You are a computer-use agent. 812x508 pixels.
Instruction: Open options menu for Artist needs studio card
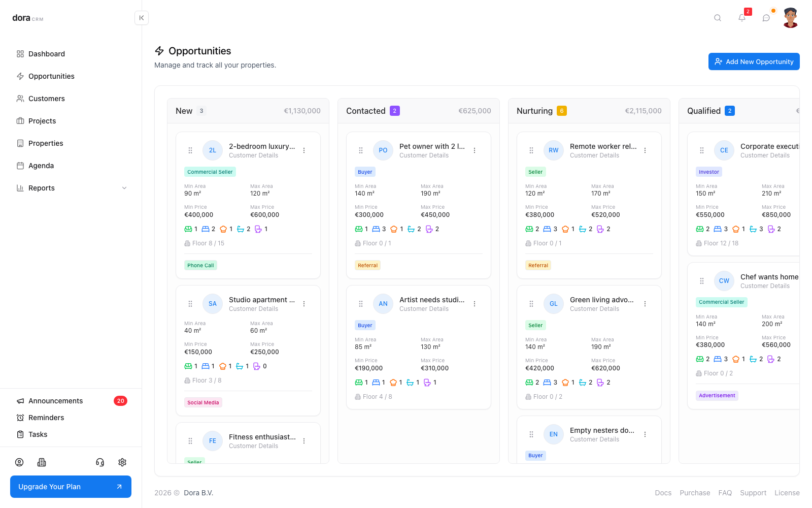(475, 304)
